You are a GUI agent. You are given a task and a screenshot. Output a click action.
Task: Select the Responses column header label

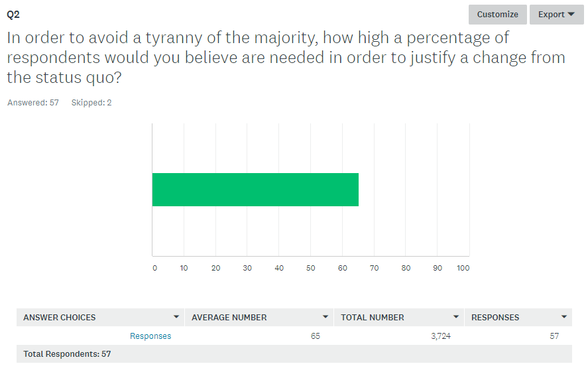pos(495,318)
